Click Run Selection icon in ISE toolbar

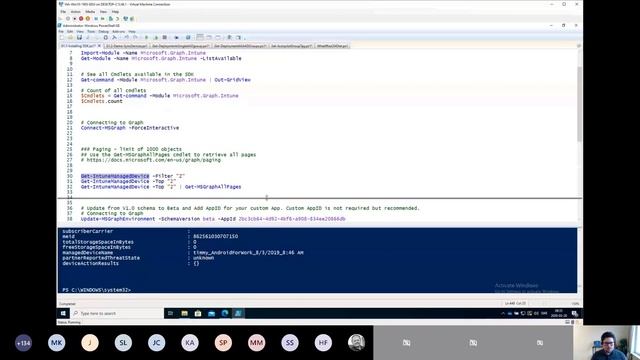coord(156,38)
